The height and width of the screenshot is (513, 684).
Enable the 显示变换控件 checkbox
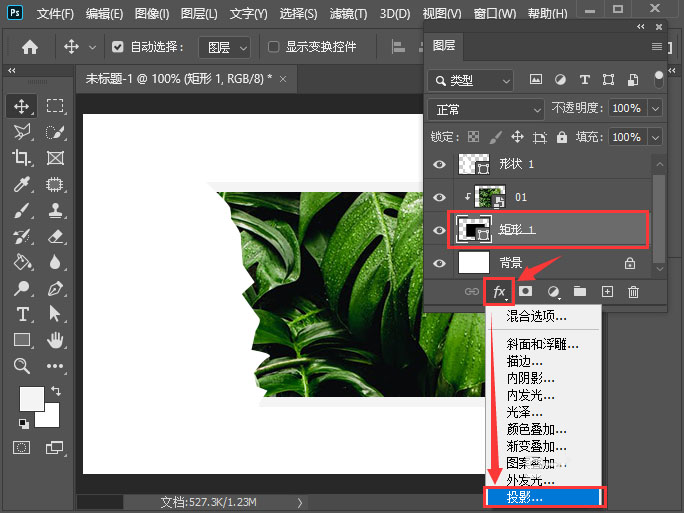pyautogui.click(x=273, y=47)
